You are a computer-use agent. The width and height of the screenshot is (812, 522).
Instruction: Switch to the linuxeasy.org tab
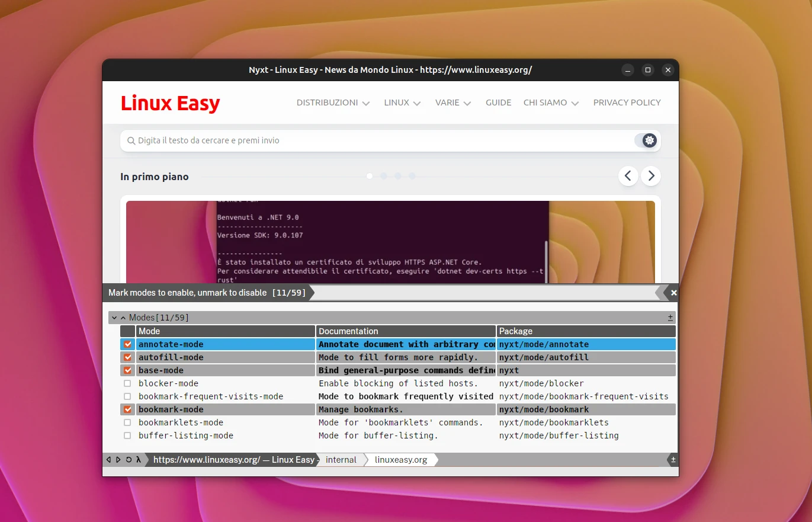click(x=401, y=460)
